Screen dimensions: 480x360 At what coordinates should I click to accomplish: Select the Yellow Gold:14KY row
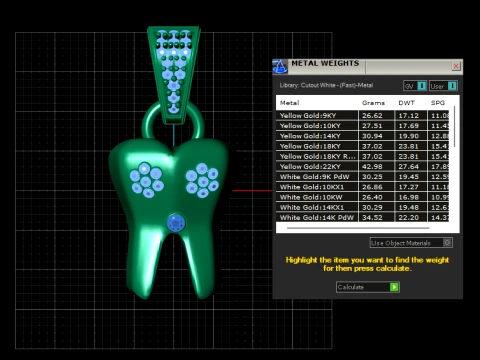362,136
